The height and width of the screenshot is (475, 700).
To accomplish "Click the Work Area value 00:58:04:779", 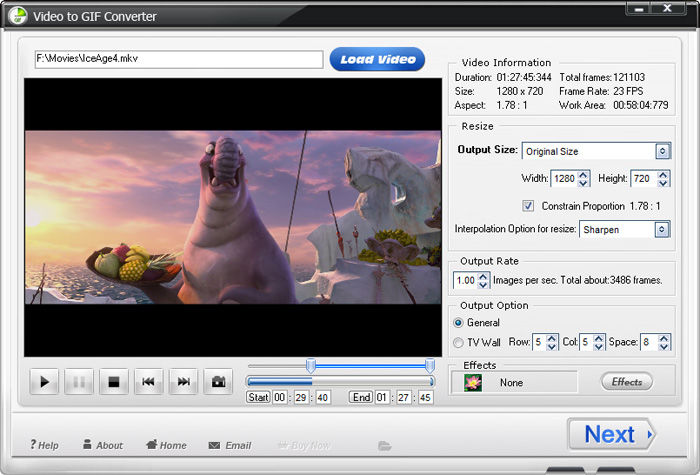I will (x=641, y=105).
